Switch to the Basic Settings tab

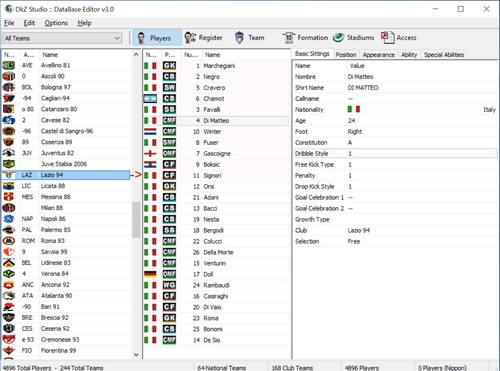click(312, 54)
